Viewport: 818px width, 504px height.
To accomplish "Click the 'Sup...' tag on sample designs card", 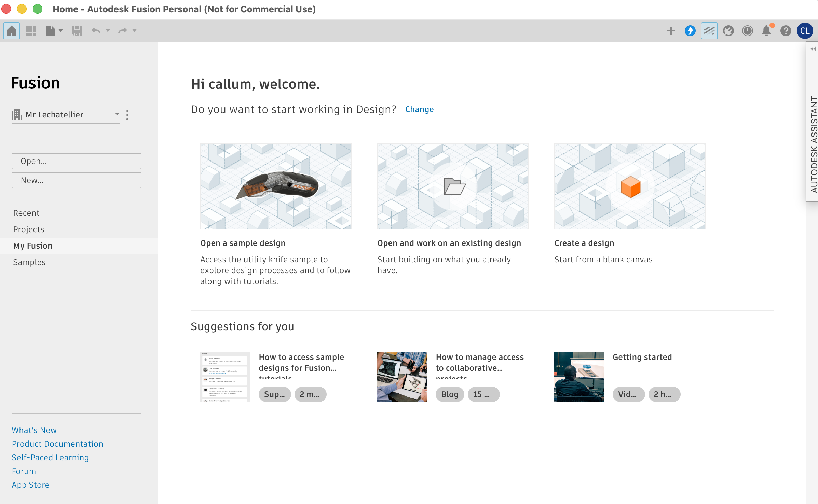I will (x=275, y=394).
